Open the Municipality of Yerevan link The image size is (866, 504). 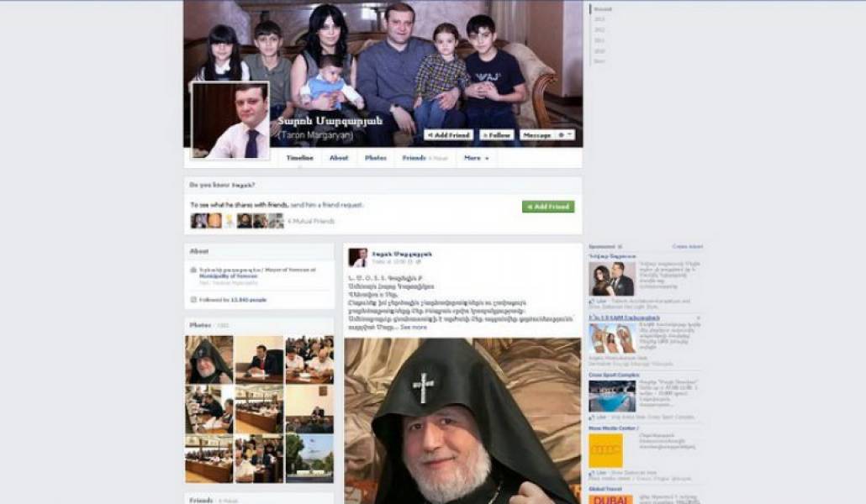click(228, 276)
